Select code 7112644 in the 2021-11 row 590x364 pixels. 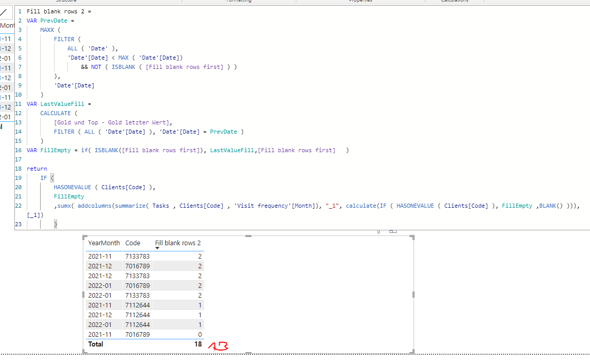(137, 305)
